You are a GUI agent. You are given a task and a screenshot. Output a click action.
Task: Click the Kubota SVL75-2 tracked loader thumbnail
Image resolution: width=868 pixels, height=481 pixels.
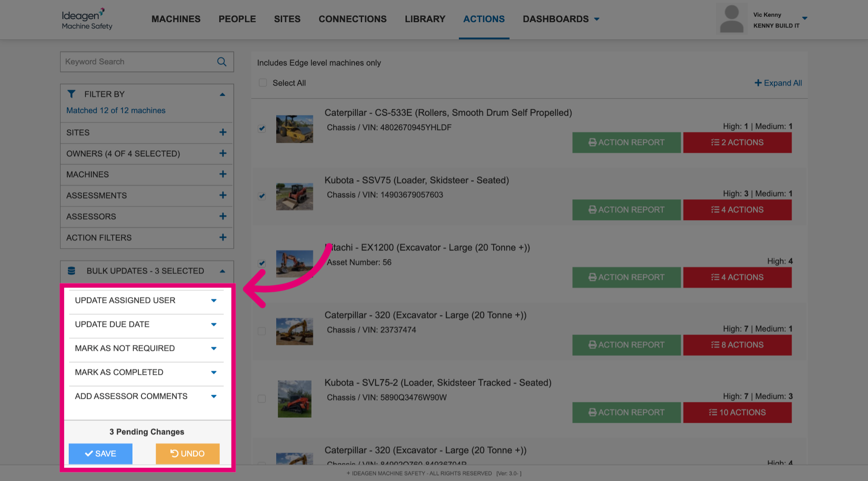[x=294, y=399]
